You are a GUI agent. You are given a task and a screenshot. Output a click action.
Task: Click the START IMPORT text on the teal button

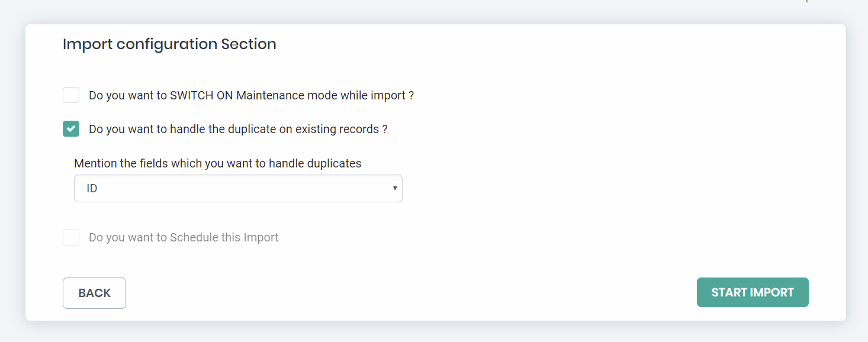click(753, 293)
